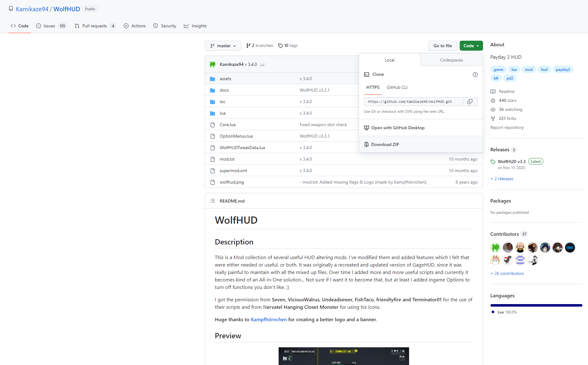Image resolution: width=588 pixels, height=365 pixels.
Task: Open the master branch dropdown
Action: click(x=223, y=46)
